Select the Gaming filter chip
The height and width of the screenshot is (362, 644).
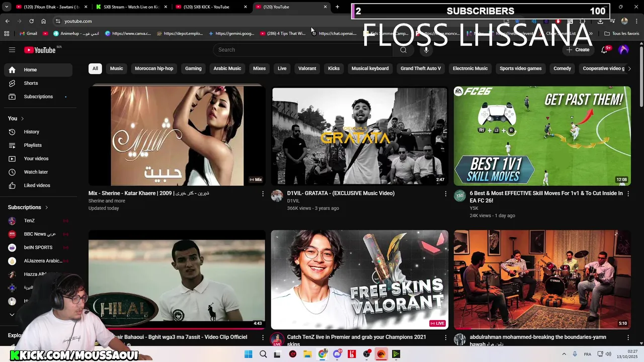[x=193, y=68]
